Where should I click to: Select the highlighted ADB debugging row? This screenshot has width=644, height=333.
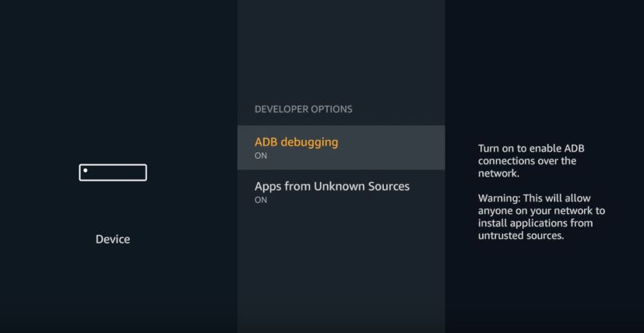(x=341, y=148)
